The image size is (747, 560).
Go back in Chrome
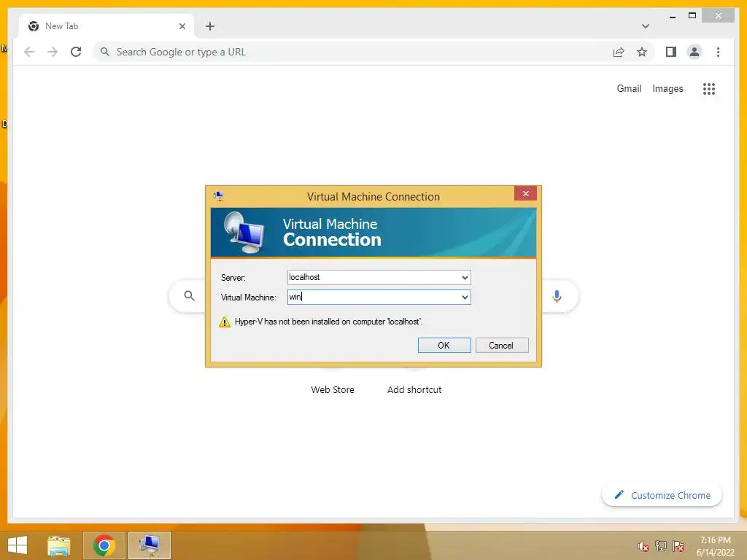[29, 52]
